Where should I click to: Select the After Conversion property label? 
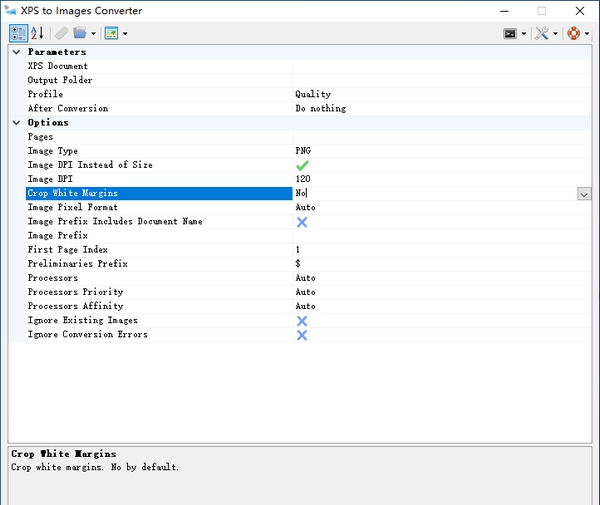(68, 109)
